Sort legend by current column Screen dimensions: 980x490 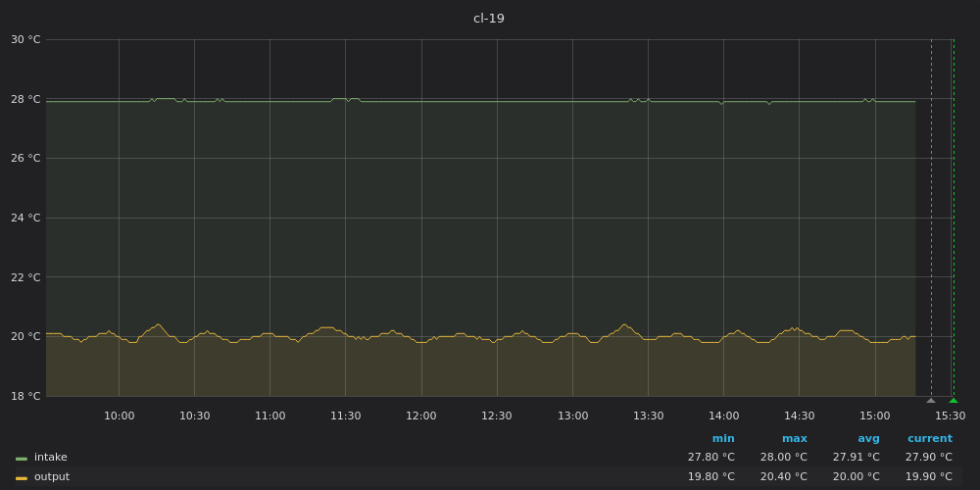[929, 439]
